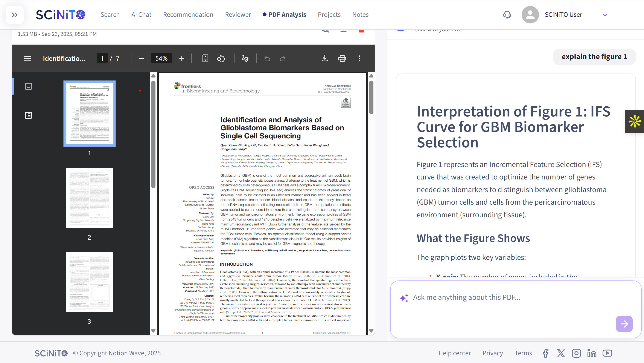Select page 2 thumbnail in the sidebar
The image size is (644, 363).
[89, 198]
